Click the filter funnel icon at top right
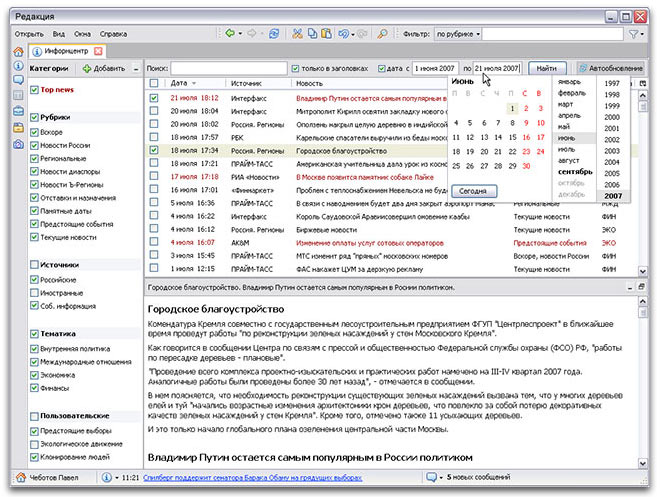660x497 pixels. tap(631, 34)
